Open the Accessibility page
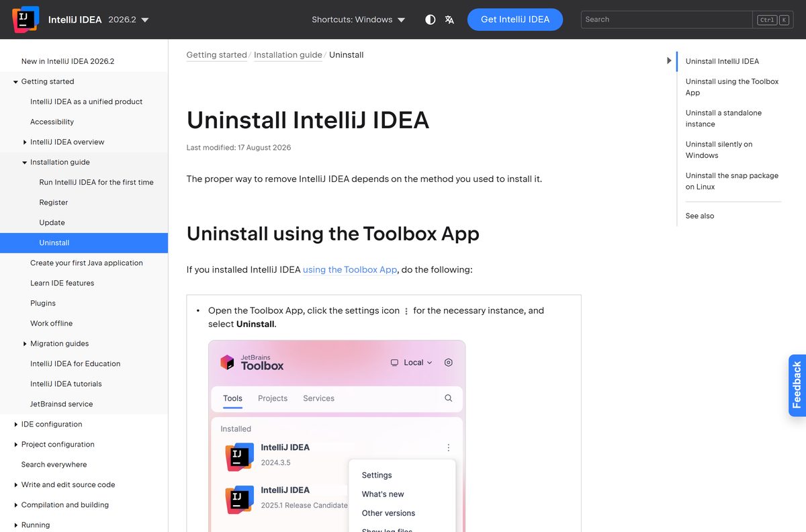This screenshot has width=806, height=532. 52,122
